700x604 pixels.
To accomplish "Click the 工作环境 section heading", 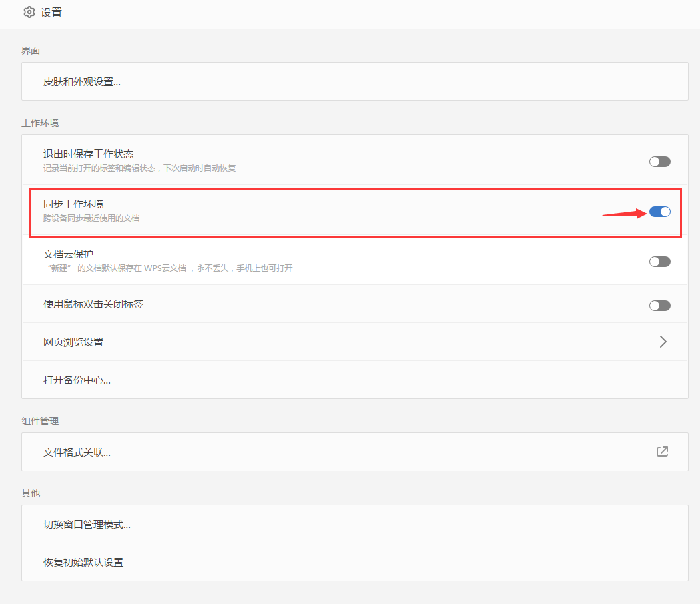I will point(40,123).
